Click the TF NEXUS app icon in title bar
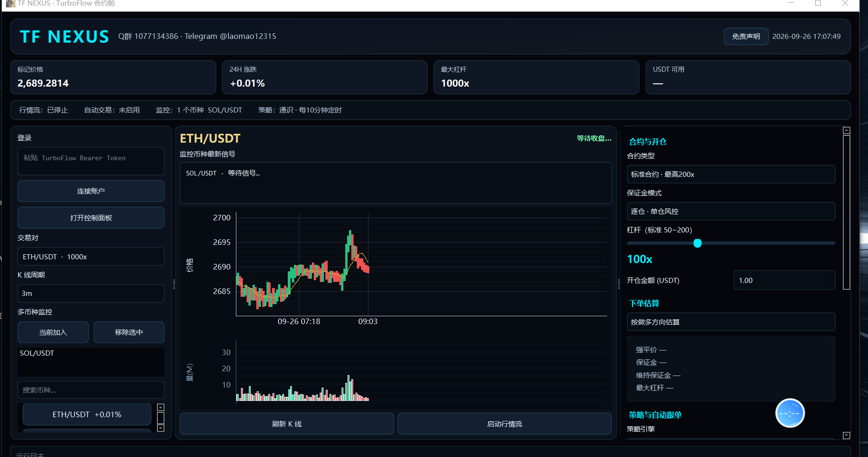 (x=10, y=3)
